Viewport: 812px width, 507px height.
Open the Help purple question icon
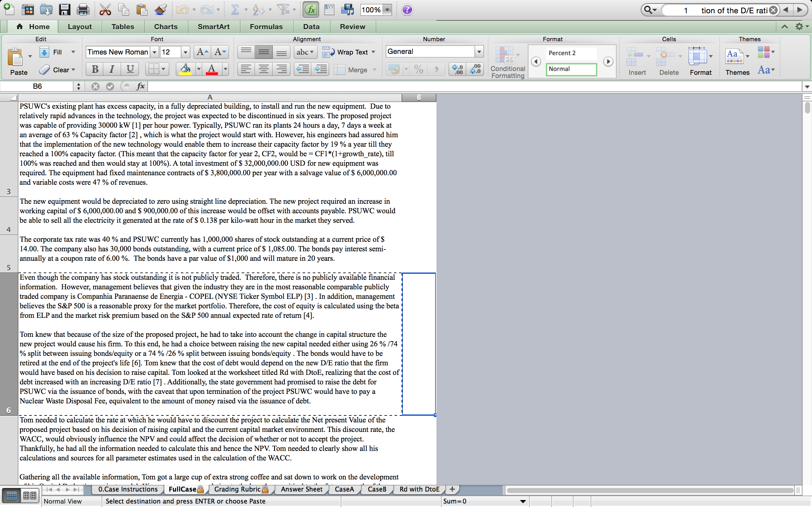[x=407, y=10]
